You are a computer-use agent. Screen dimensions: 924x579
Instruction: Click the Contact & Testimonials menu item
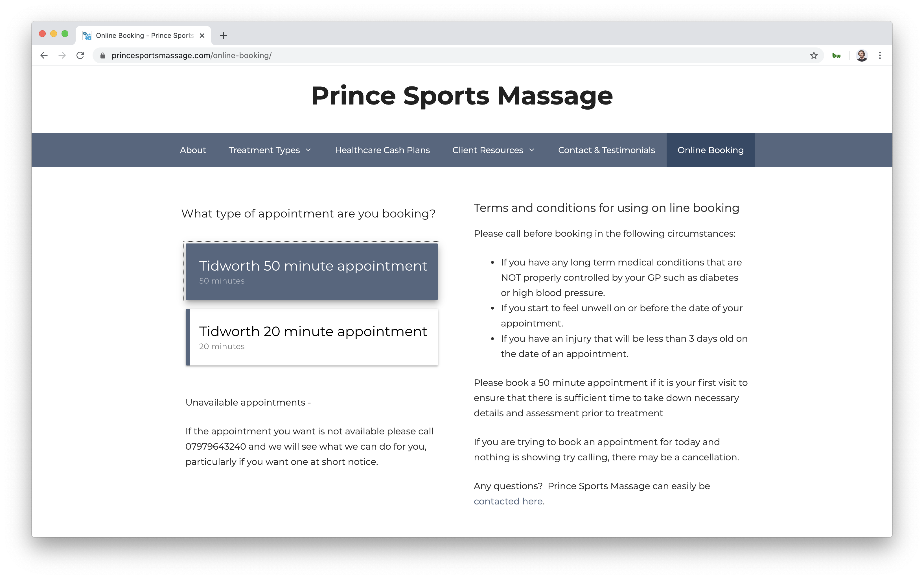[x=606, y=149]
